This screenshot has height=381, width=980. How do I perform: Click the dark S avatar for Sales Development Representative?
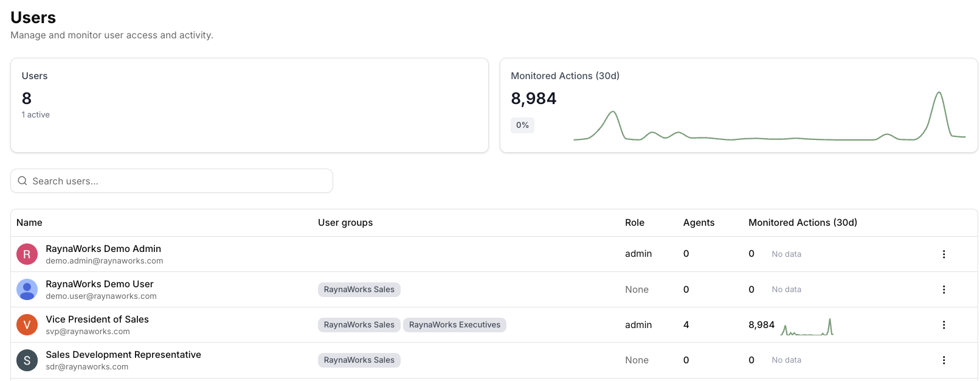pos(27,360)
